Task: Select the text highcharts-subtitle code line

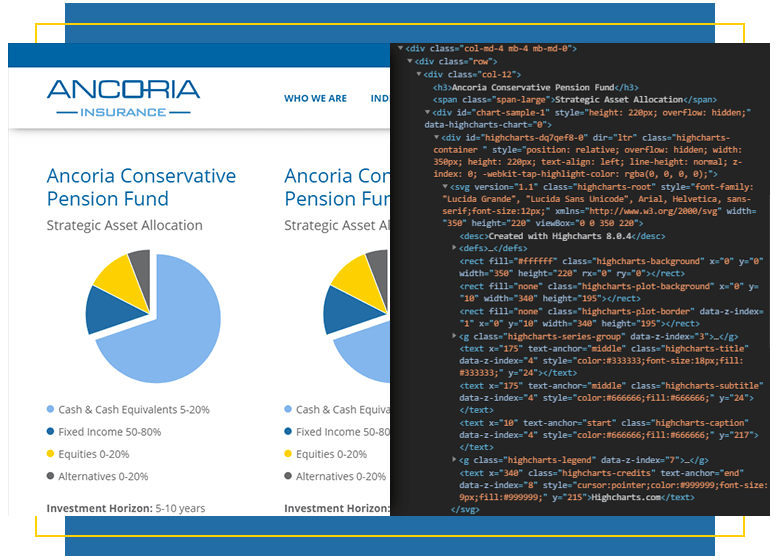Action: coord(611,398)
